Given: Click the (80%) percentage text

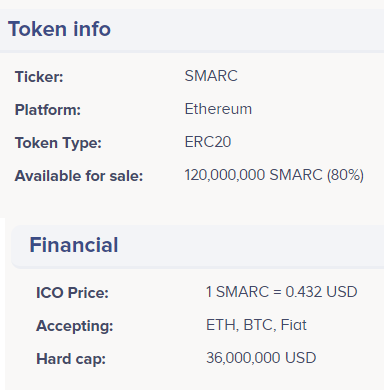Looking at the screenshot, I should 345,175.
